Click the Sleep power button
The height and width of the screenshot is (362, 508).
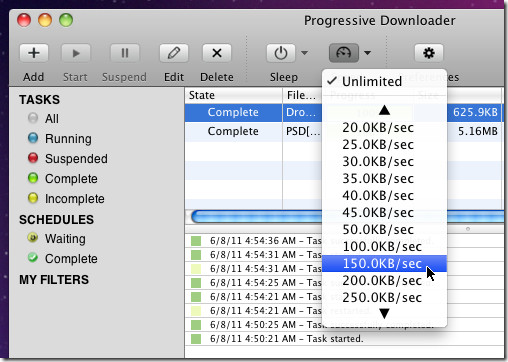click(x=281, y=53)
